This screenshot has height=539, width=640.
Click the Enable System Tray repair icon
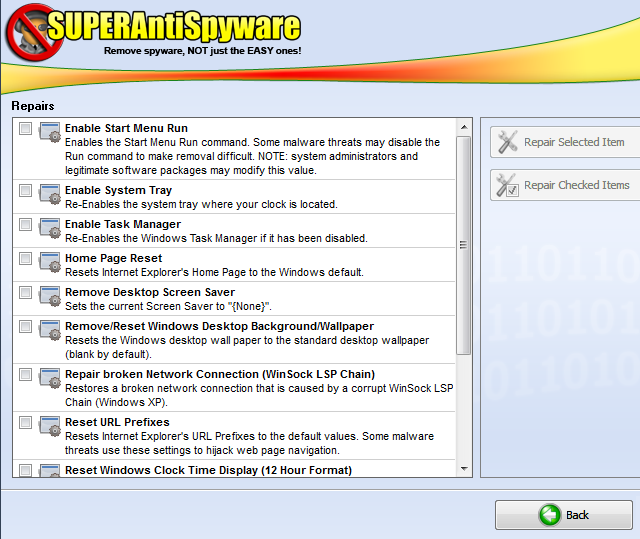coord(50,193)
